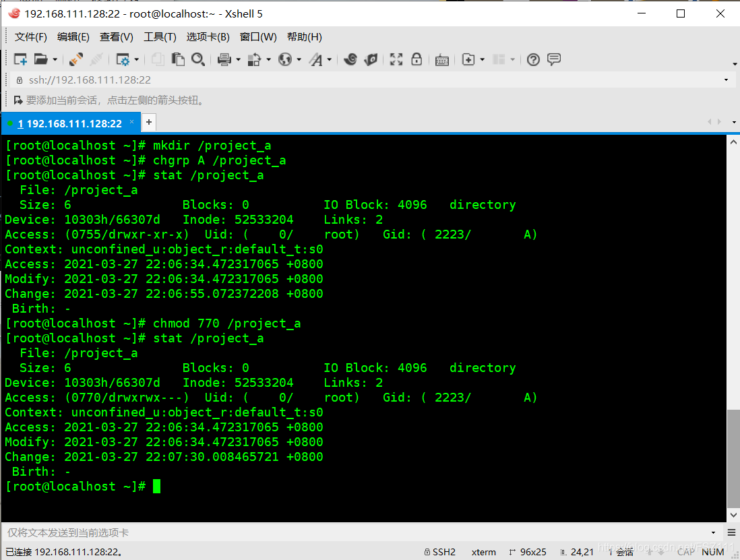
Task: Expand the Open session folder dropdown arrow
Action: (x=55, y=59)
